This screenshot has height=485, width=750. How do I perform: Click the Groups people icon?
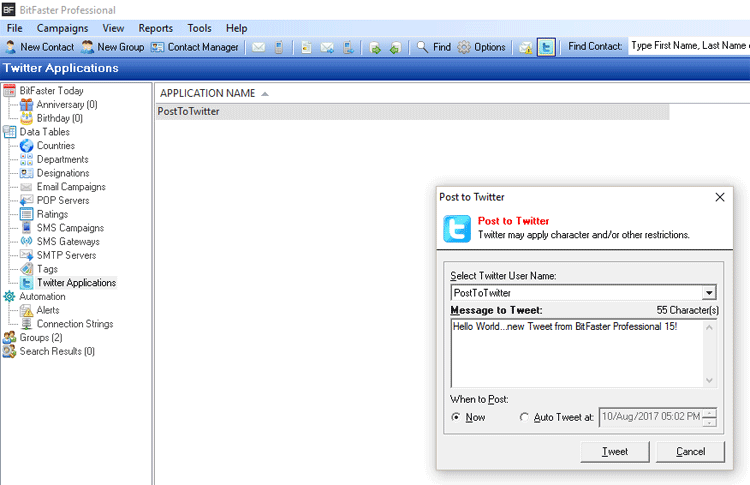point(9,338)
